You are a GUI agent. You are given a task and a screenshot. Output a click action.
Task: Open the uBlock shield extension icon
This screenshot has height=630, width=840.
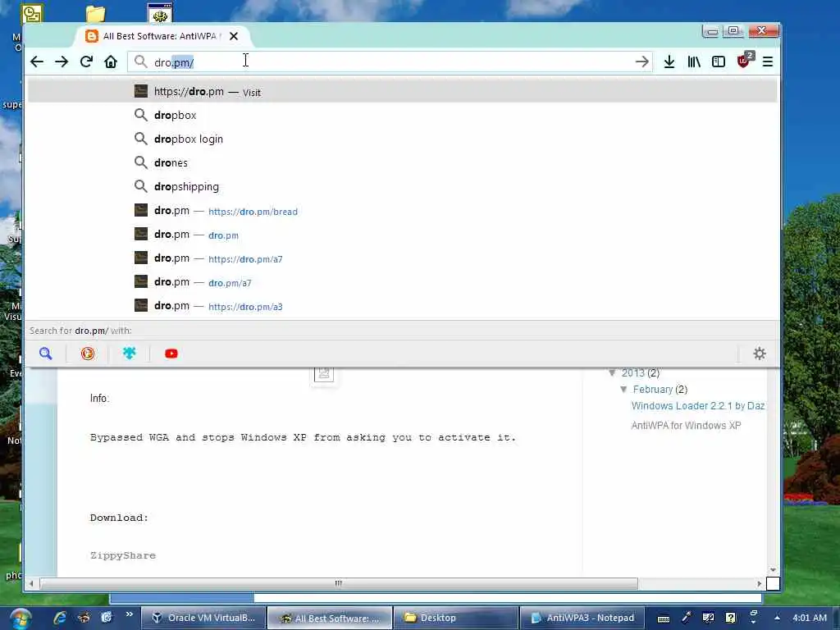tap(745, 60)
